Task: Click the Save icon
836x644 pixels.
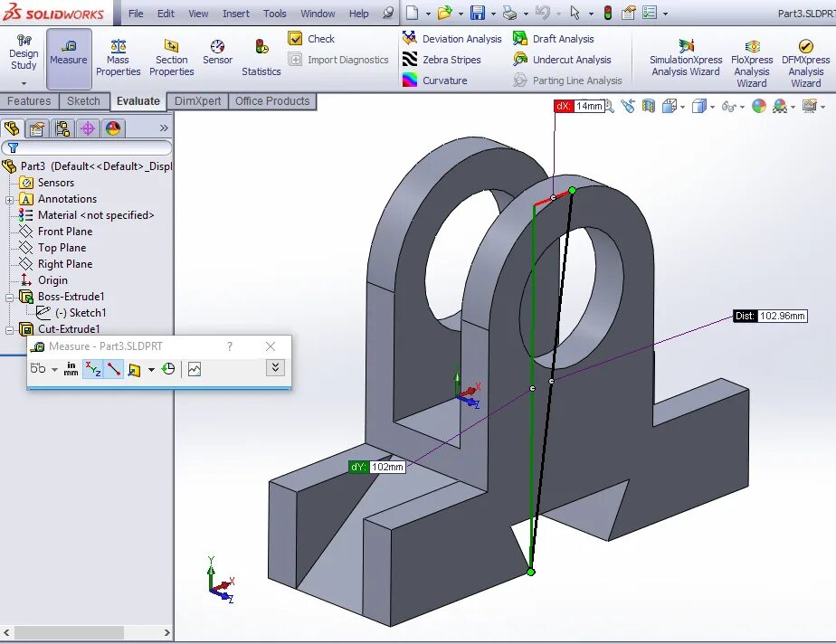Action: tap(478, 13)
